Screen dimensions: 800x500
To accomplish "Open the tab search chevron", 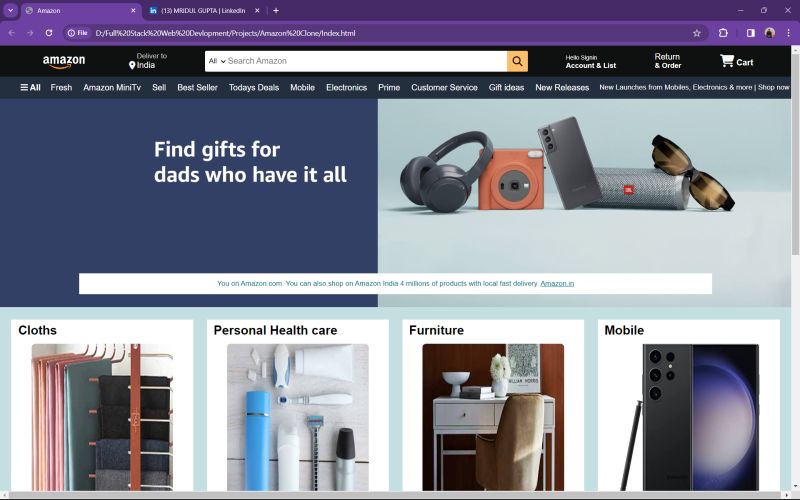I will tap(10, 10).
